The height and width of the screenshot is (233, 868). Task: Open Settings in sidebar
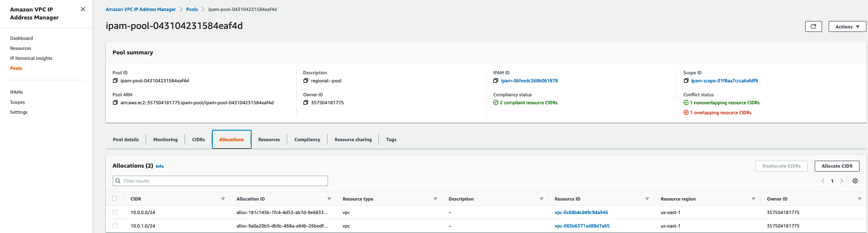[x=19, y=112]
